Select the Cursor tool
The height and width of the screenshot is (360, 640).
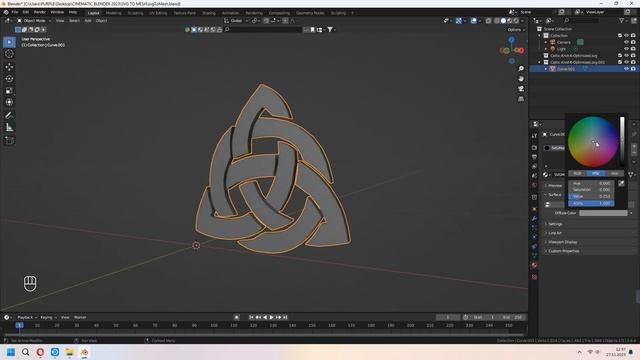9,54
